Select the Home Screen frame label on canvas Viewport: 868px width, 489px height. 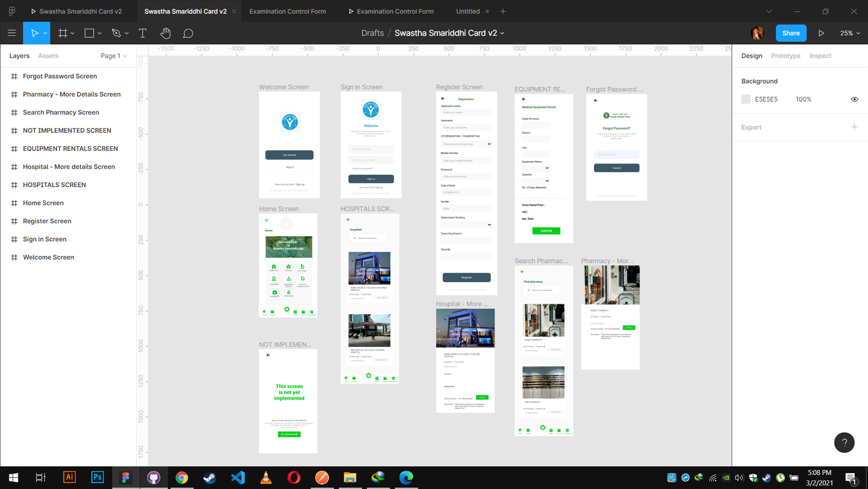point(279,209)
